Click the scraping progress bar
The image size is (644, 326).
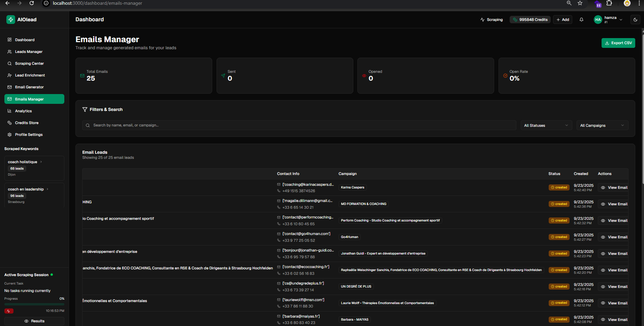[x=34, y=304]
